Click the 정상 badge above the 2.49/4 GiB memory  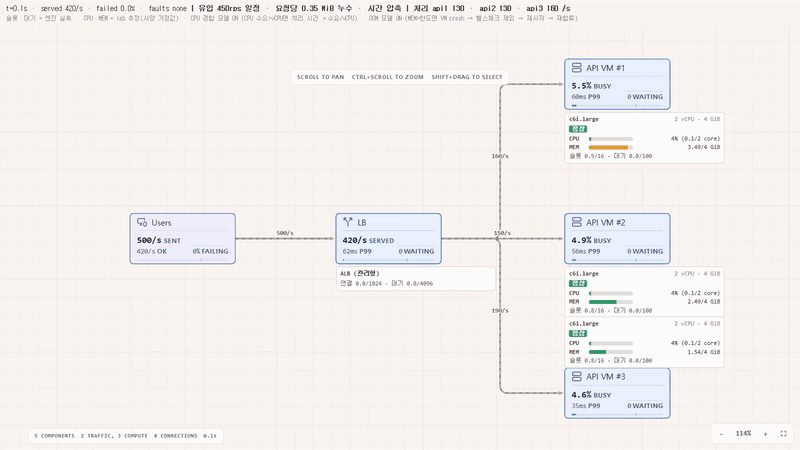pyautogui.click(x=578, y=284)
